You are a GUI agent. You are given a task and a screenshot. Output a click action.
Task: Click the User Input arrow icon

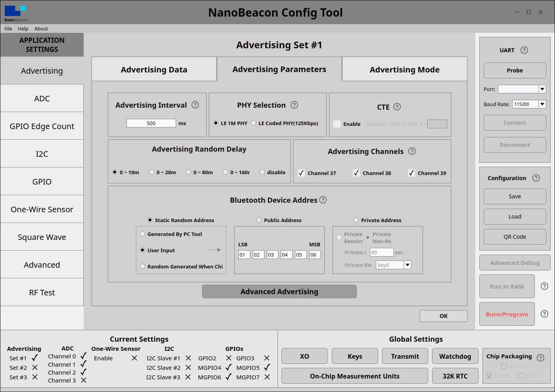(x=214, y=250)
